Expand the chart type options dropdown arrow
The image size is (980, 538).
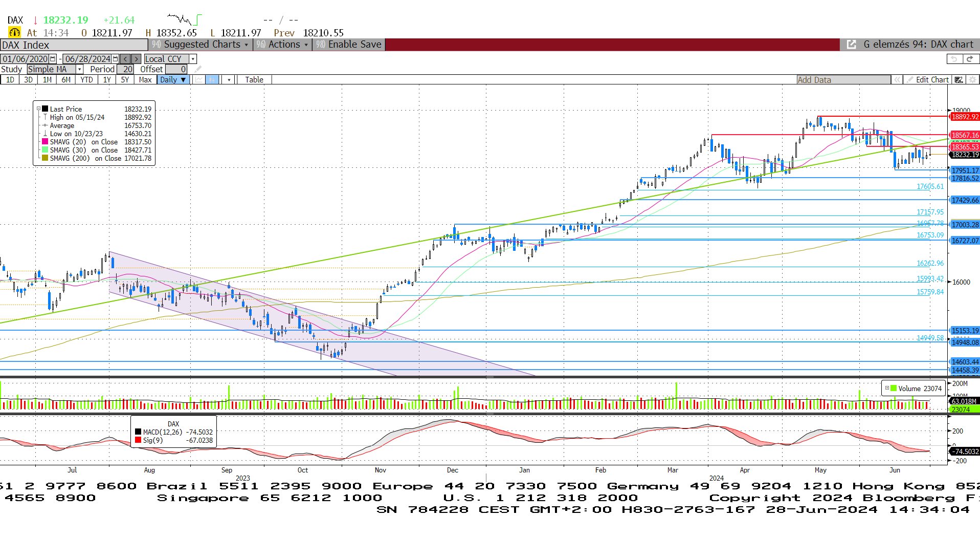point(229,80)
